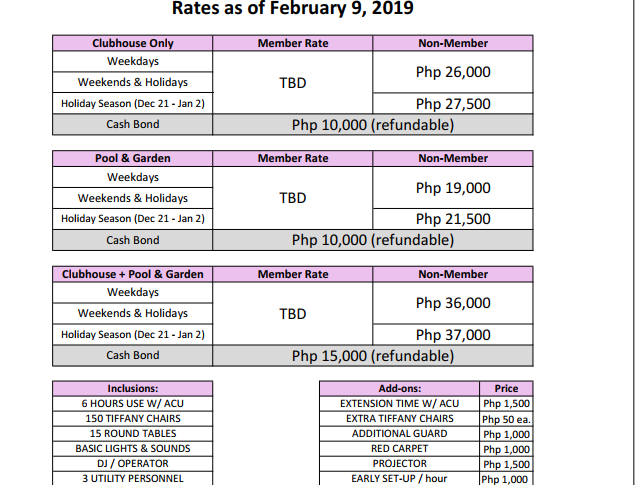Click the Php 26,000 non-member rate
This screenshot has width=635, height=485.
(453, 72)
